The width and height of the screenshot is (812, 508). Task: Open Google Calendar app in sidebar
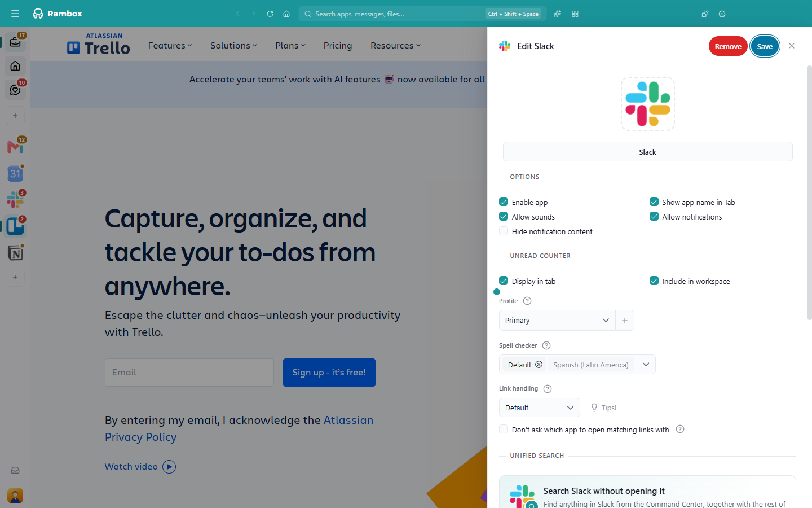[15, 173]
